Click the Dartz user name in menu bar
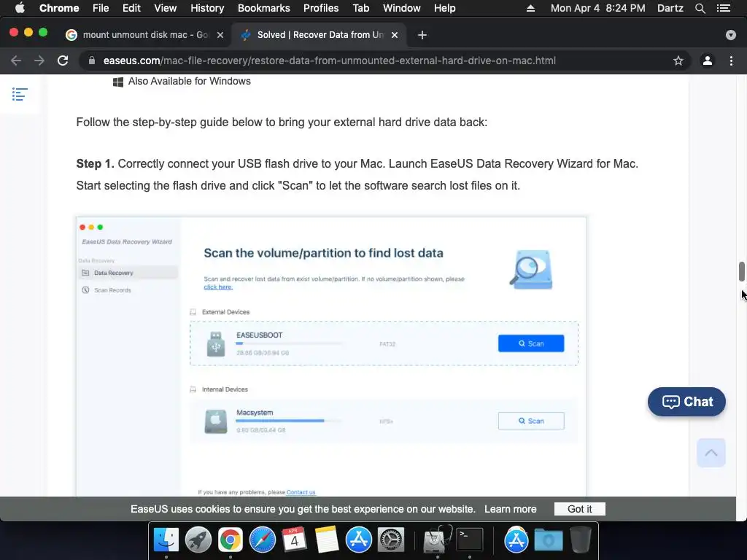The width and height of the screenshot is (747, 560). coord(670,8)
